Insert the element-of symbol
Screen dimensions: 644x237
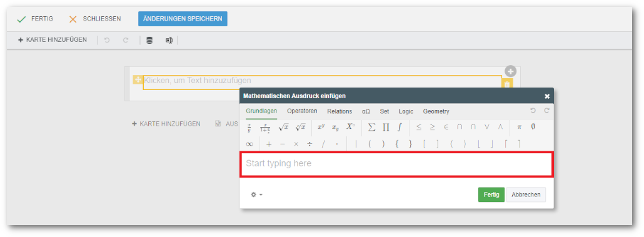tap(446, 127)
